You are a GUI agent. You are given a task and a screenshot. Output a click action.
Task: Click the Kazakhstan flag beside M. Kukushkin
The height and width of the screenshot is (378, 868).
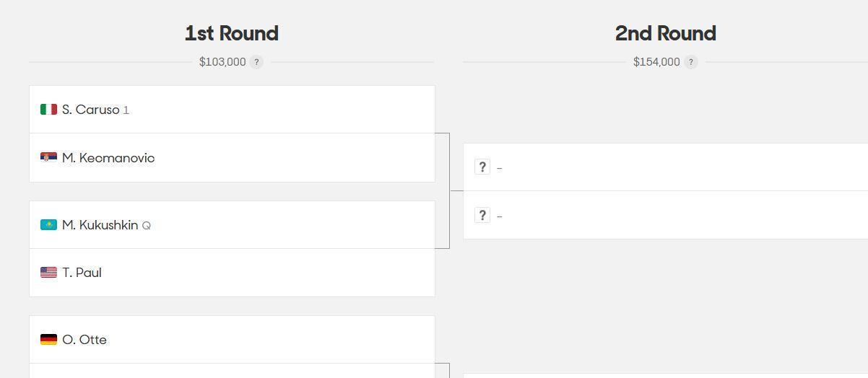coord(48,225)
